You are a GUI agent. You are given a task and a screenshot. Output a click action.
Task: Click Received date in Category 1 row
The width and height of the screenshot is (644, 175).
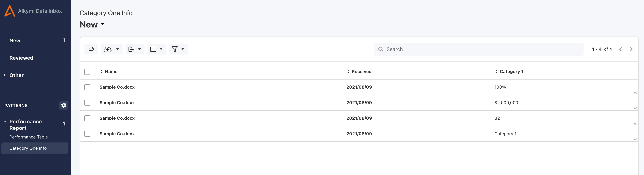[x=359, y=134]
